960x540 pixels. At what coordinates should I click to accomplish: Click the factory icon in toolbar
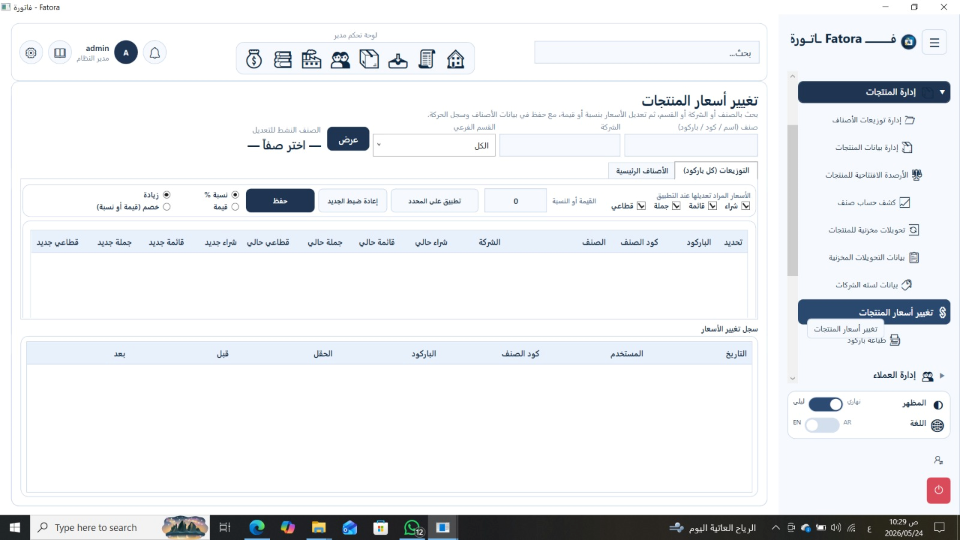click(x=311, y=59)
